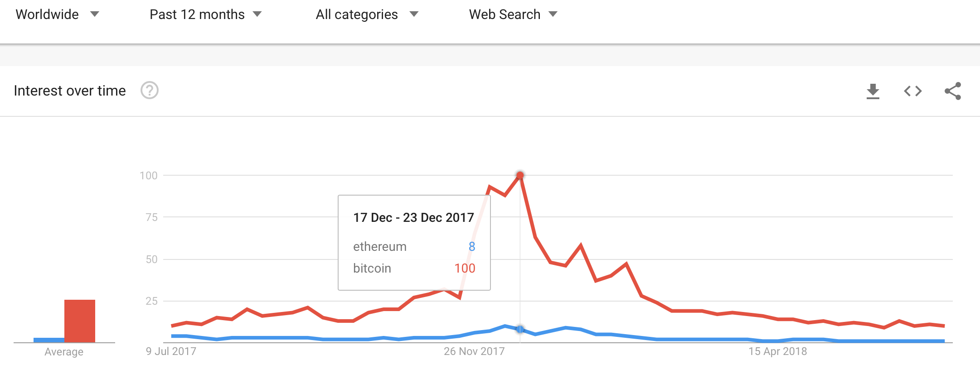Viewport: 980px width, 374px height.
Task: Click the 26 Nov 2017 axis label
Action: click(x=474, y=351)
